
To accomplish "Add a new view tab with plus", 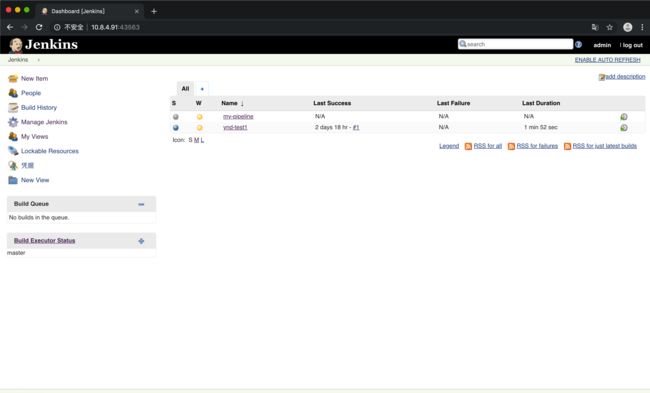I will click(x=202, y=89).
